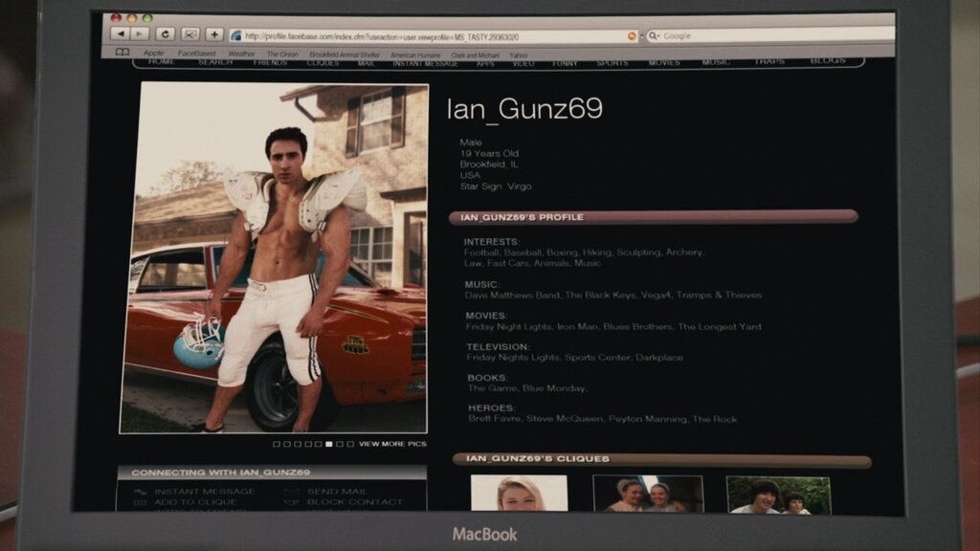
Task: Open the Weather bookmark in bookmarks bar
Action: pos(241,55)
